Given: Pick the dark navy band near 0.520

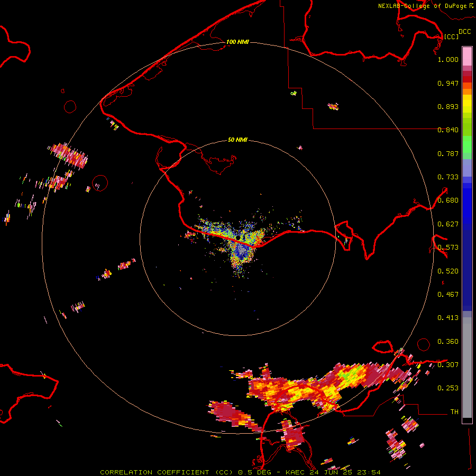Looking at the screenshot, I should 467,270.
